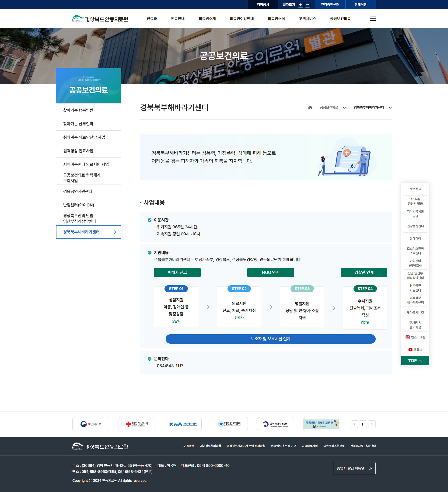Select 찾아가는 산부인과 in sidebar

78,124
